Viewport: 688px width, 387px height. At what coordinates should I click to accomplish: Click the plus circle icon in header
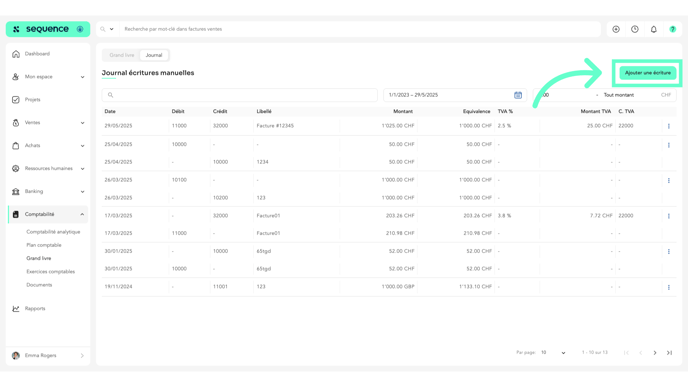click(x=616, y=29)
